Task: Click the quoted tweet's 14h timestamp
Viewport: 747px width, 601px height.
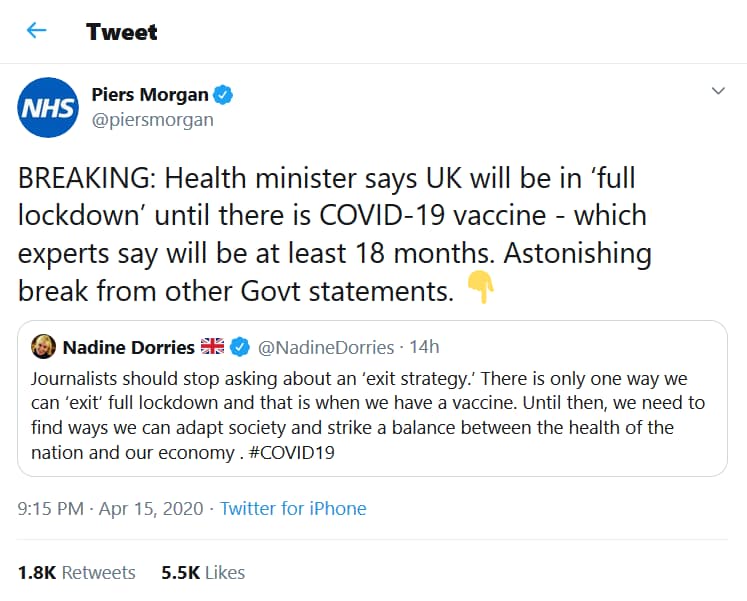Action: [x=422, y=347]
